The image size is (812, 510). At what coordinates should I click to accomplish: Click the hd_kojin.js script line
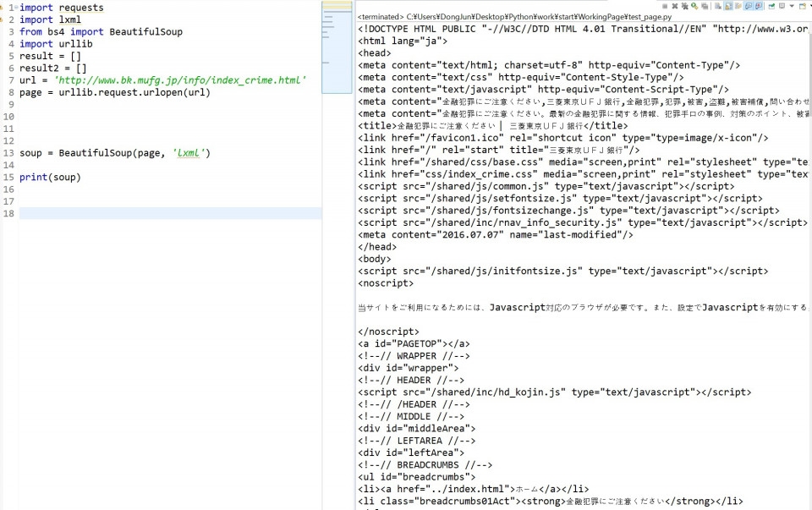tap(555, 392)
